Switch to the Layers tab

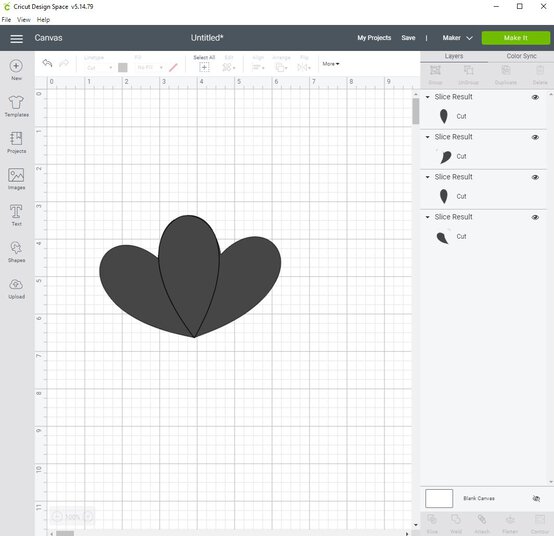pos(454,56)
